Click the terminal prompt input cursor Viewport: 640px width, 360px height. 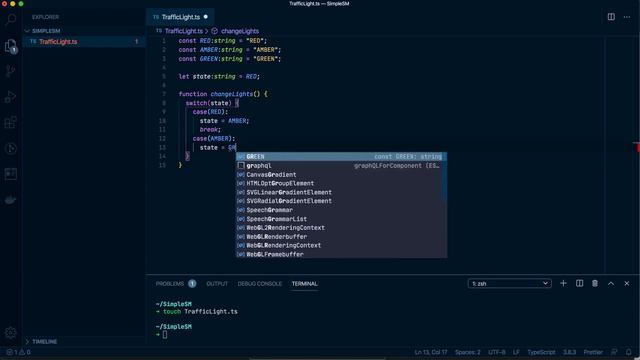165,335
